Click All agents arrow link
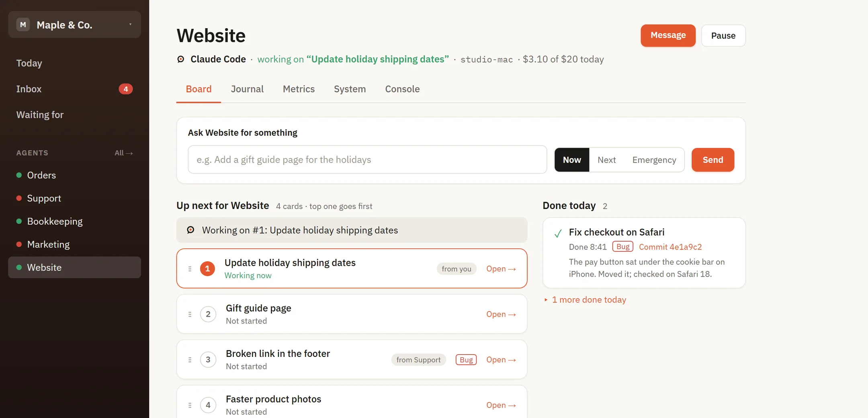The image size is (868, 418). (124, 153)
